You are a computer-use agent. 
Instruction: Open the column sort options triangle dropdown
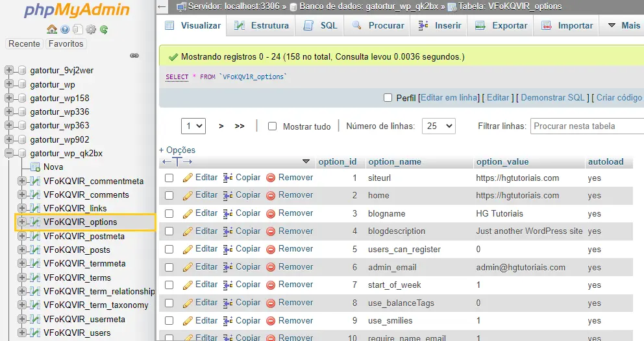(x=306, y=161)
